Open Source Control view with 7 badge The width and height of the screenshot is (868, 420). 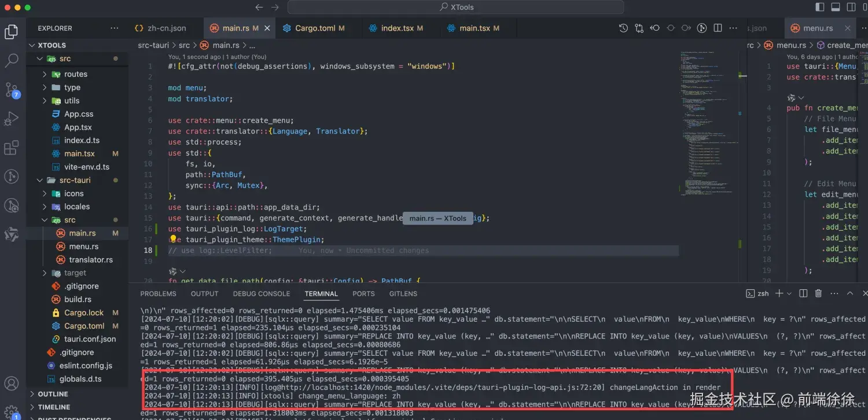click(12, 90)
